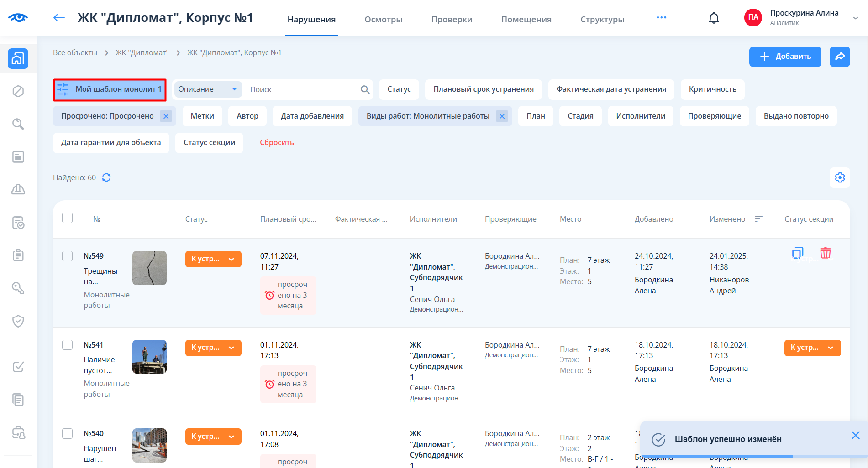The height and width of the screenshot is (468, 868).
Task: Click the Добавить button
Action: click(x=785, y=57)
